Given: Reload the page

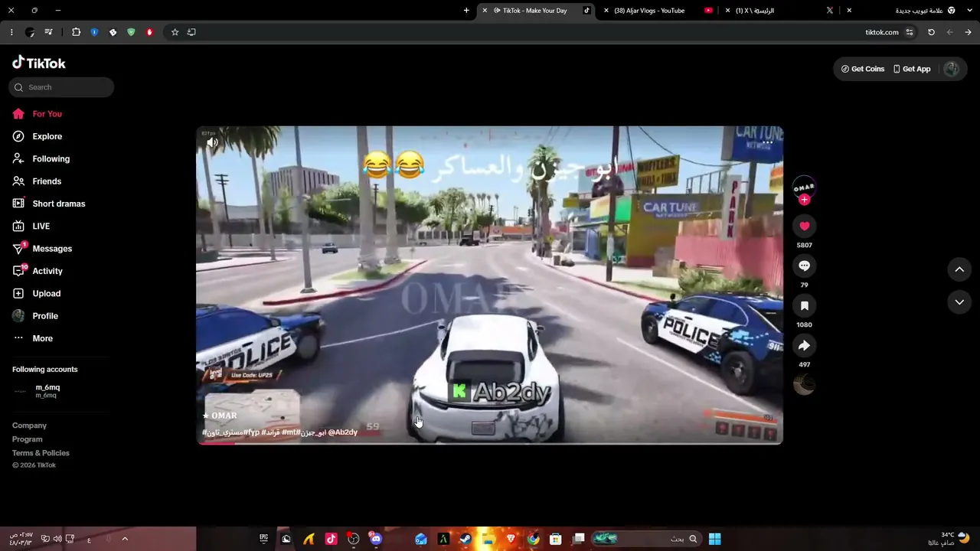Looking at the screenshot, I should (x=931, y=32).
